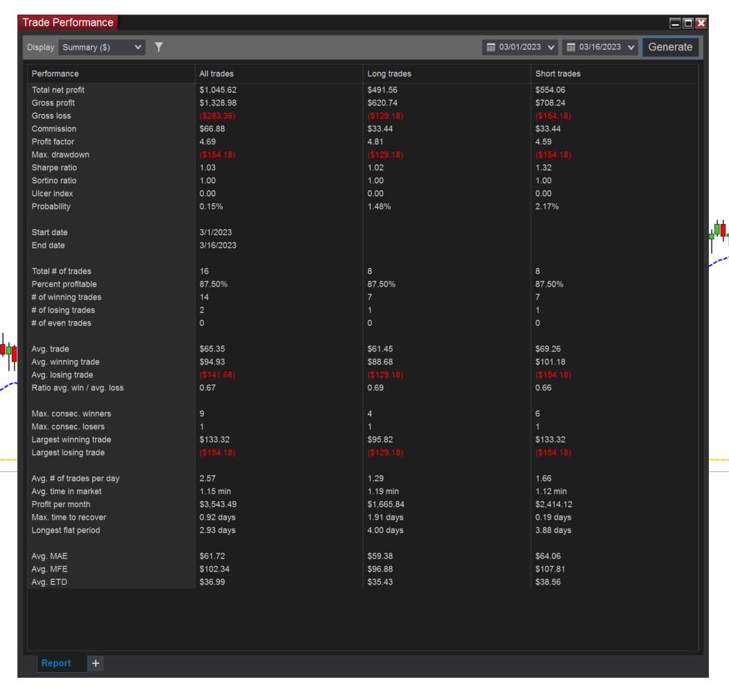Click the Generate button
Screen dimensions: 729x700
[670, 47]
